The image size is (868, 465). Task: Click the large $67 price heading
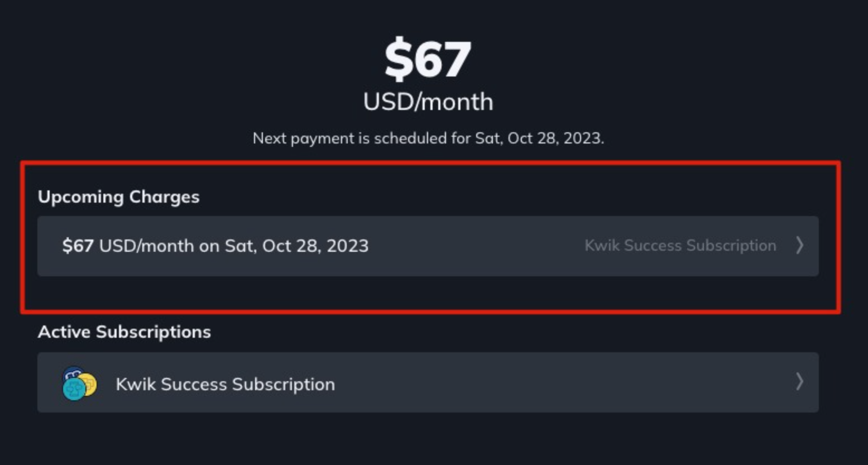(x=428, y=59)
